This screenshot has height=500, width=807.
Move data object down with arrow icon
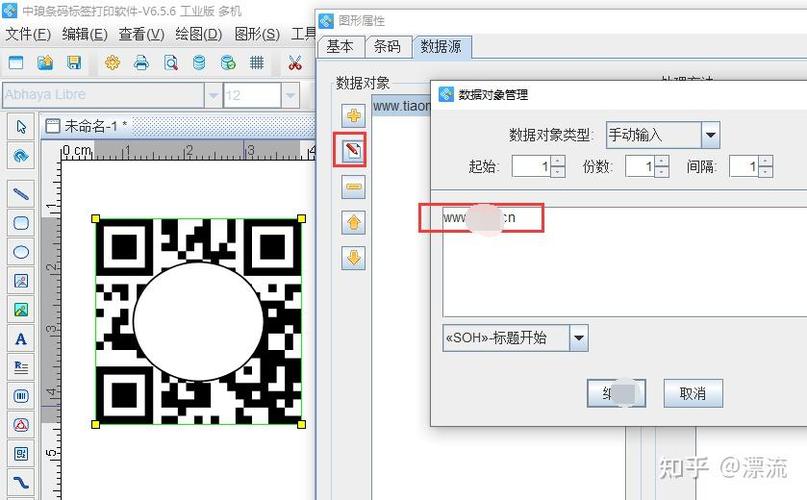pyautogui.click(x=353, y=257)
